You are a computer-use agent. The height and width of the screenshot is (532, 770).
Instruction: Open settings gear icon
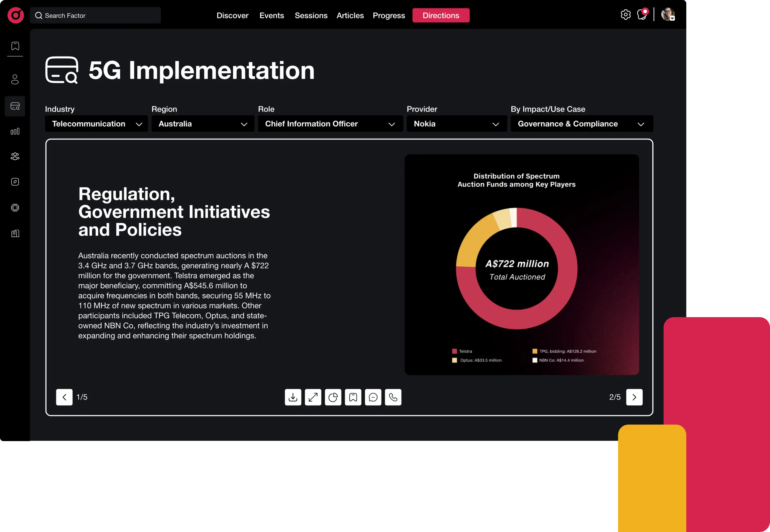pyautogui.click(x=626, y=15)
